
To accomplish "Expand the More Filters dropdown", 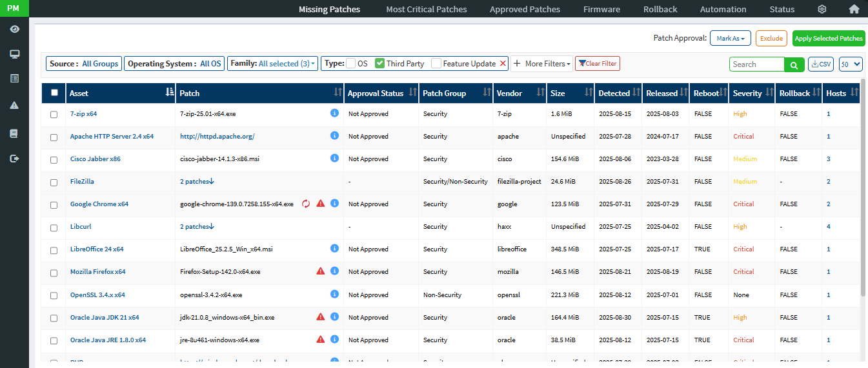I will pyautogui.click(x=541, y=63).
